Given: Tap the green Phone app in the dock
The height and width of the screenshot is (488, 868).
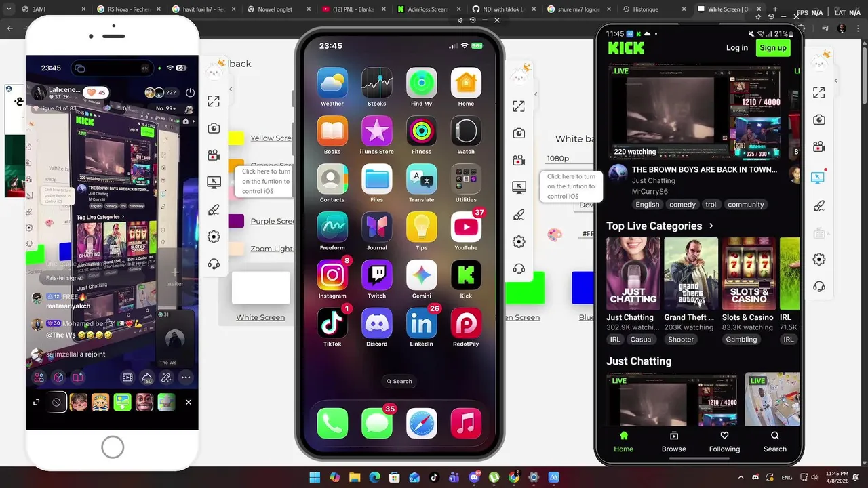Looking at the screenshot, I should [x=332, y=424].
